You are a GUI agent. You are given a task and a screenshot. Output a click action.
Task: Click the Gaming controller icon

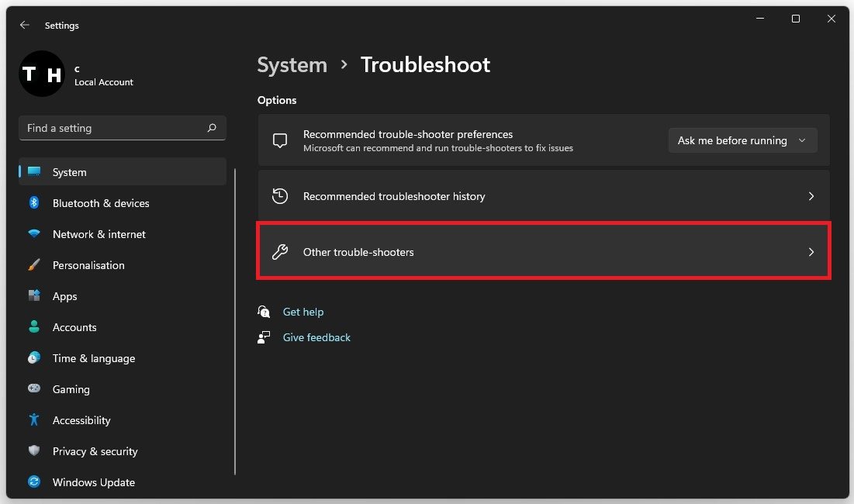34,389
